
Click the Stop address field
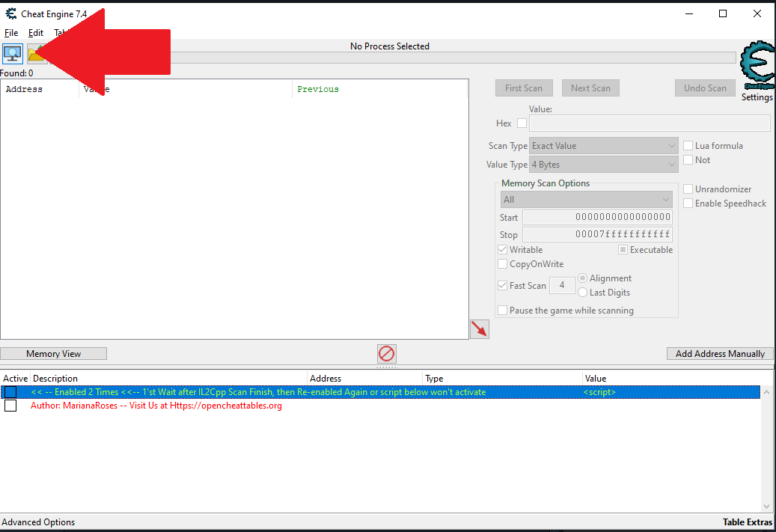click(x=597, y=234)
